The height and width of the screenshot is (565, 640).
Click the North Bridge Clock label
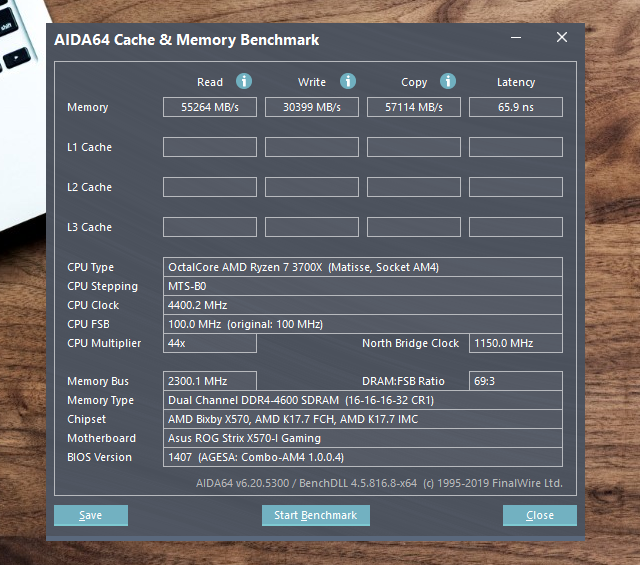pyautogui.click(x=410, y=343)
